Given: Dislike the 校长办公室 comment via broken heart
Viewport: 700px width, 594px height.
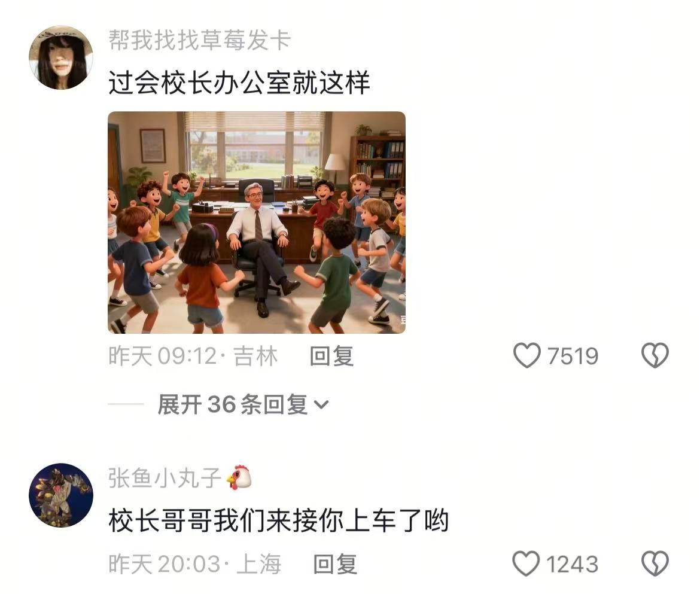Looking at the screenshot, I should (655, 355).
